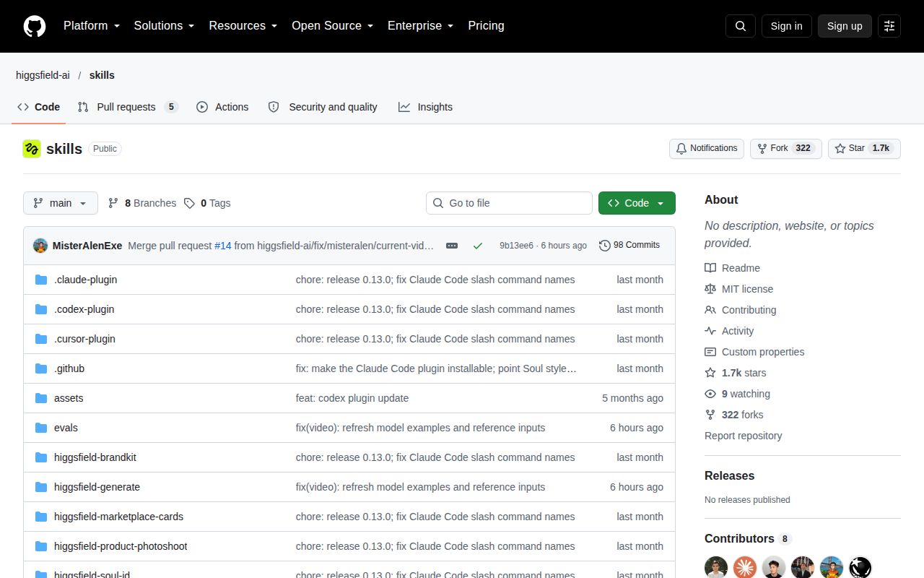924x578 pixels.
Task: Click the Sign up button
Action: coord(845,26)
